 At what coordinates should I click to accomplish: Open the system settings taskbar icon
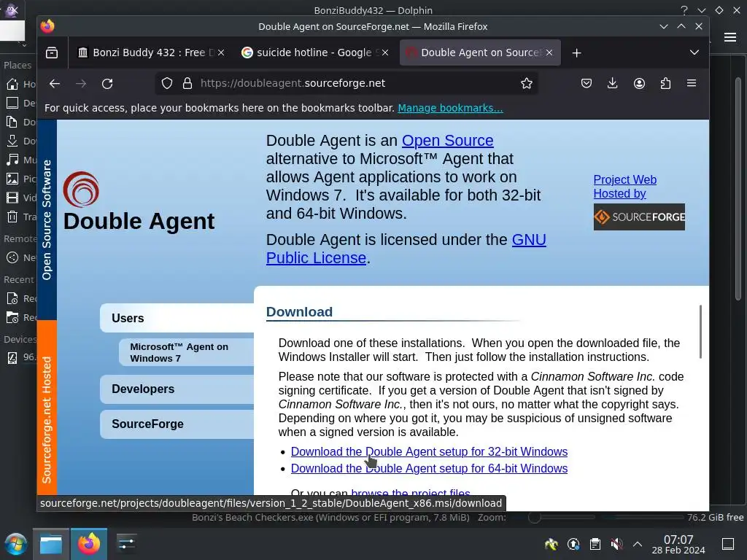[127, 544]
